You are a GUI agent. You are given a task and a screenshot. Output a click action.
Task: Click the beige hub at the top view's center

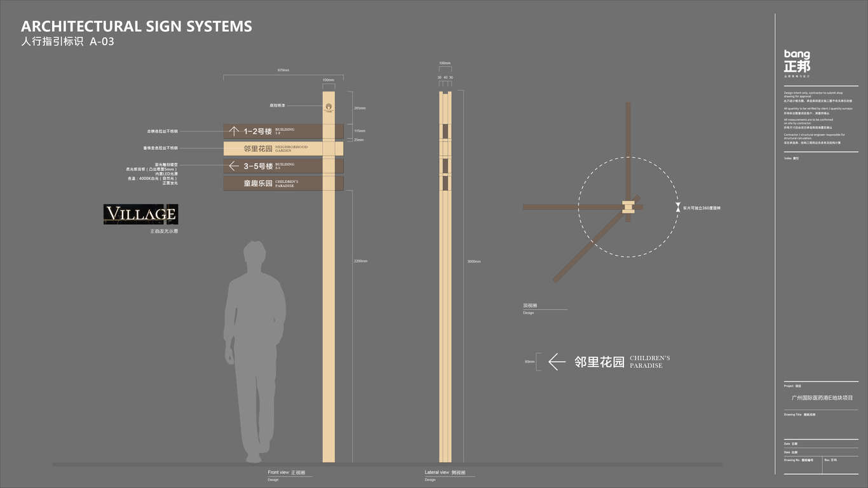point(628,207)
